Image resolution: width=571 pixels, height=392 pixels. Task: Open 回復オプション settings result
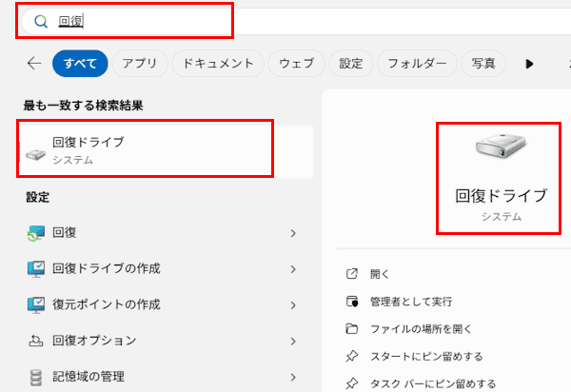click(166, 341)
